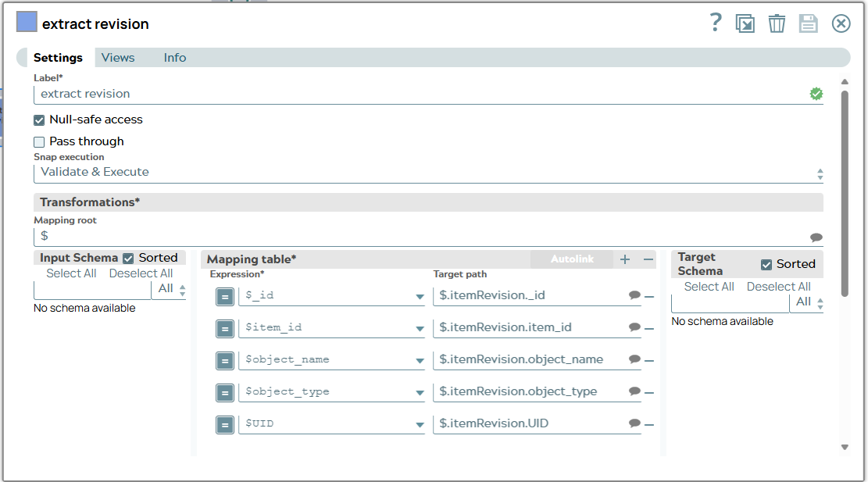The height and width of the screenshot is (482, 868).
Task: Toggle expression button for $object_name row
Action: tap(225, 361)
